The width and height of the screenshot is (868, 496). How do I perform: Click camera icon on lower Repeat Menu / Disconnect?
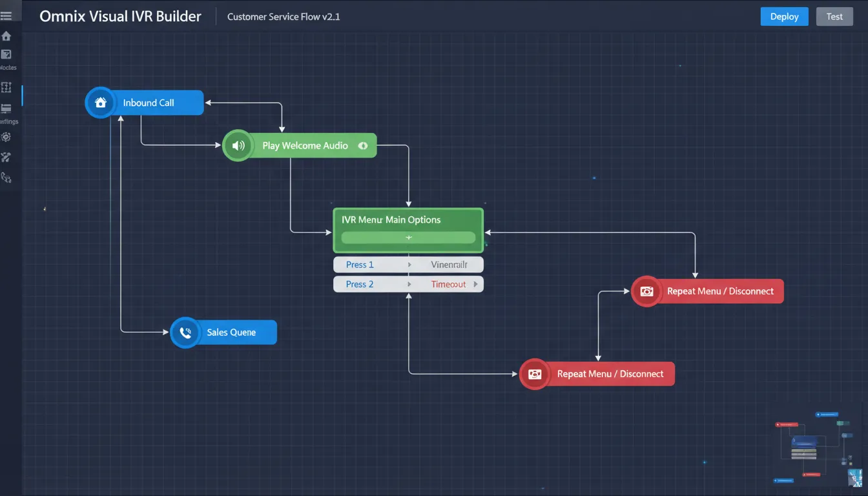(535, 374)
